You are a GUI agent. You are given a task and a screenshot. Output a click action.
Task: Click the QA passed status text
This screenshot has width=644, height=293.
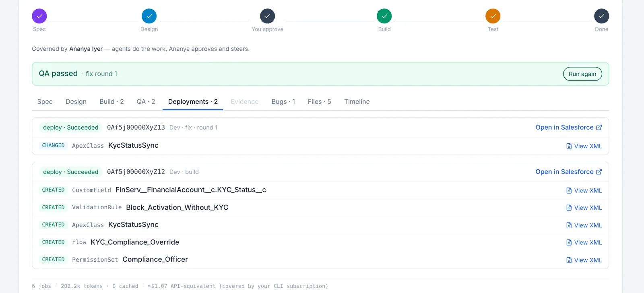tap(58, 73)
